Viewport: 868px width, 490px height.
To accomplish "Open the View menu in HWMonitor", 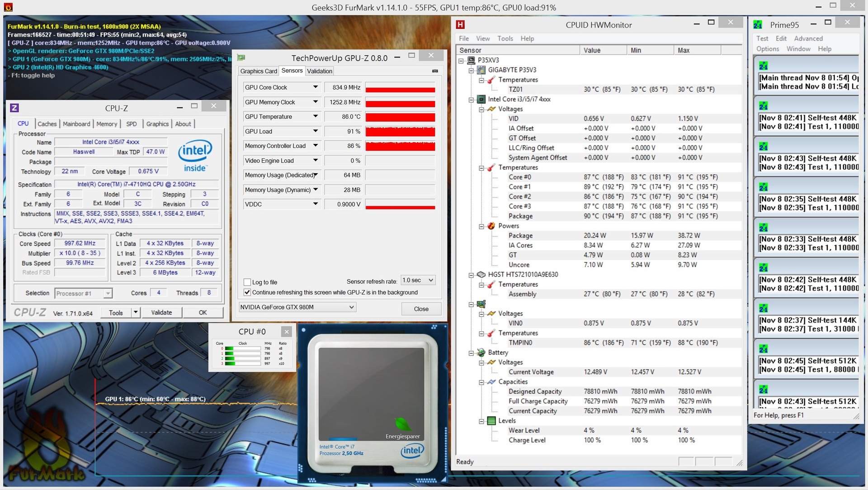I will [483, 38].
